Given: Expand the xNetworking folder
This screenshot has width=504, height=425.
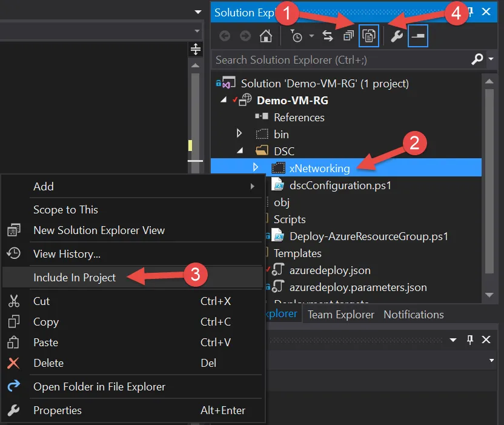Looking at the screenshot, I should pyautogui.click(x=256, y=167).
